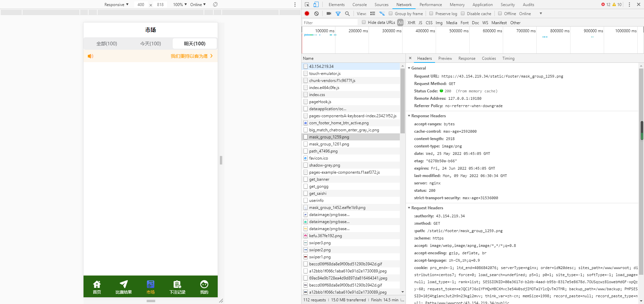Open network search magnifier icon
Screen dimensions: 644x304
(347, 13)
